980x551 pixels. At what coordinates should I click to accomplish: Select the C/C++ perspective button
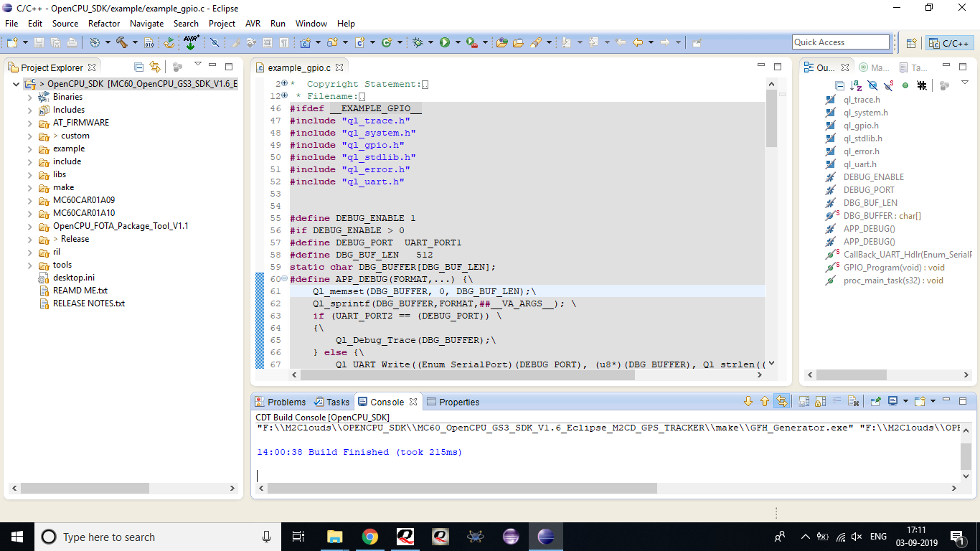949,43
